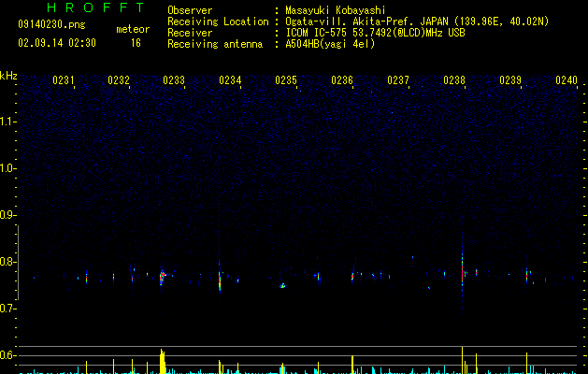Click the small cyan blob echo near 0235
588x374 pixels.
click(x=282, y=286)
